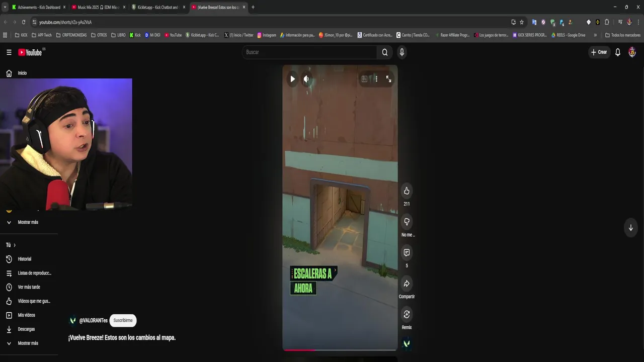Viewport: 644px width, 362px height.
Task: Click the video title text ¡Vuelve Breeze!
Action: (x=122, y=338)
